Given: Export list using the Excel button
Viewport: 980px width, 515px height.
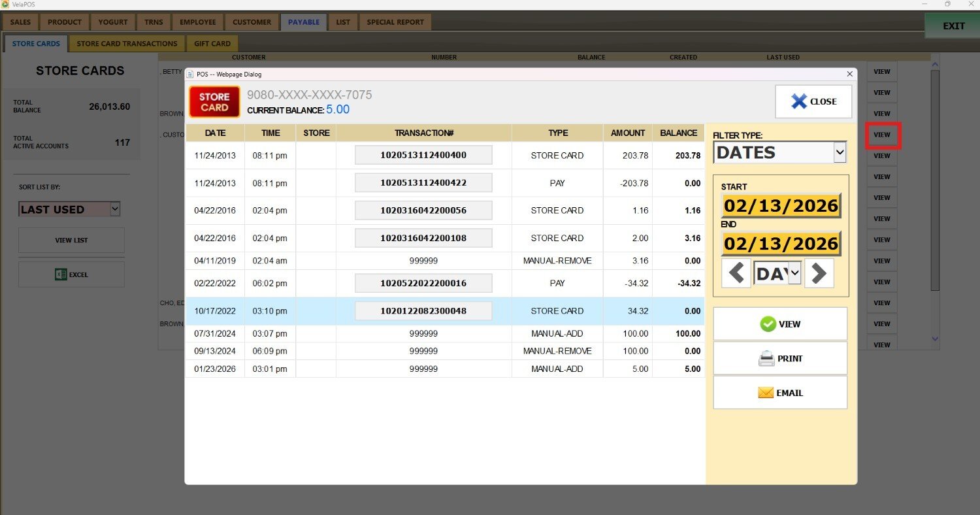Looking at the screenshot, I should click(x=71, y=274).
